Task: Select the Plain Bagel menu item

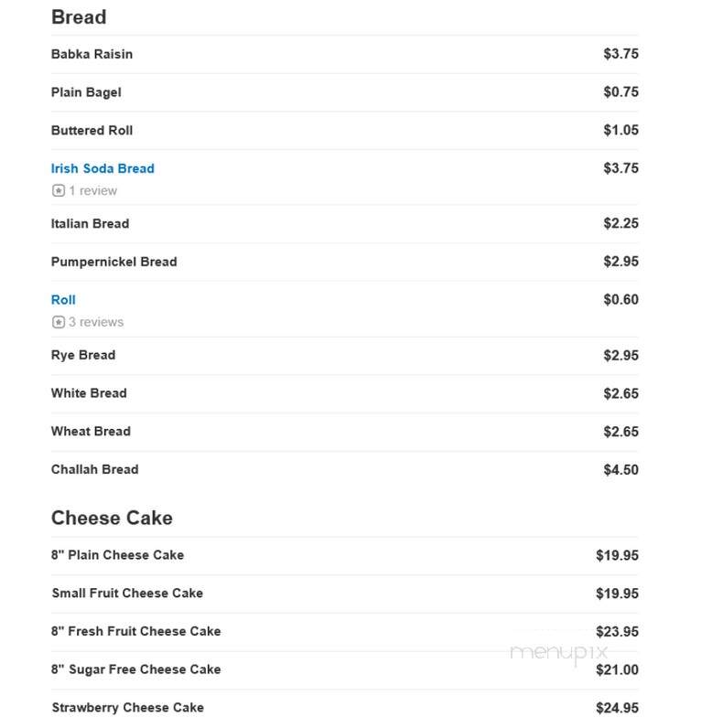Action: (86, 92)
